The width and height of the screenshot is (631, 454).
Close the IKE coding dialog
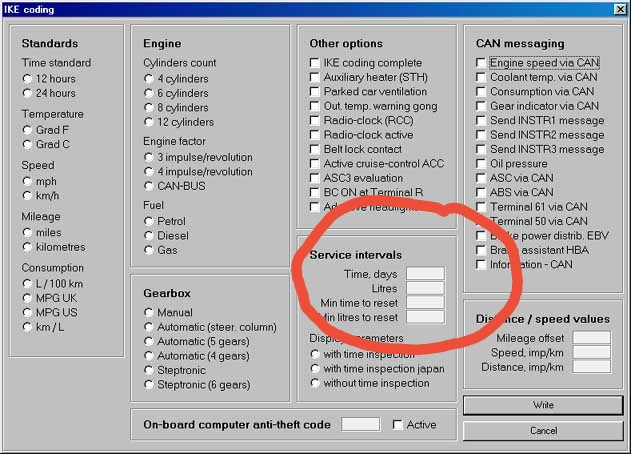click(x=617, y=9)
